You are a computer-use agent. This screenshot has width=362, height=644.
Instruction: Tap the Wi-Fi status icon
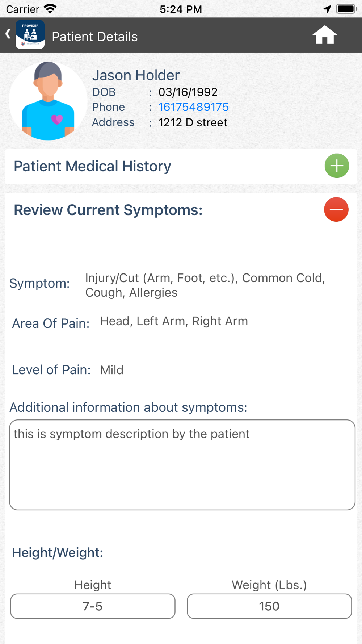point(50,9)
